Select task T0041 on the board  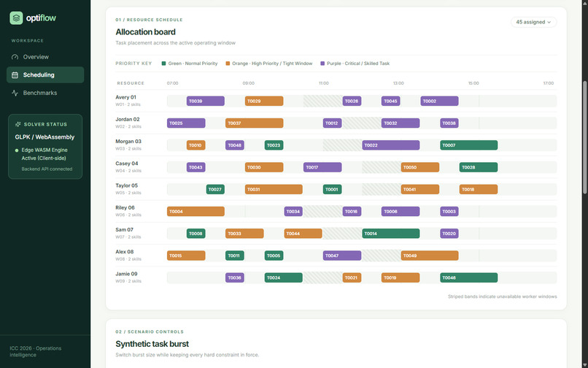[420, 190]
